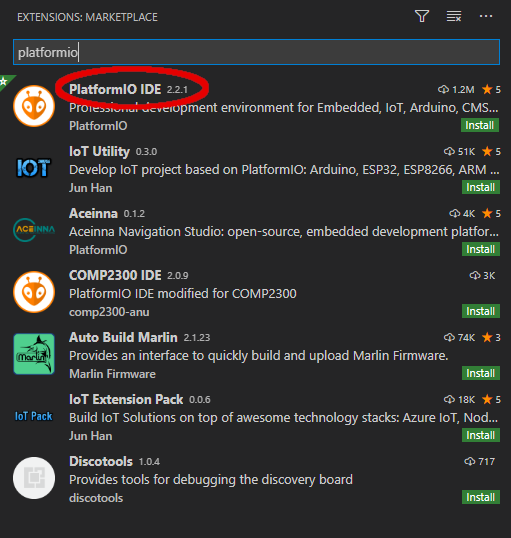Install the Aceinna extension

(480, 249)
